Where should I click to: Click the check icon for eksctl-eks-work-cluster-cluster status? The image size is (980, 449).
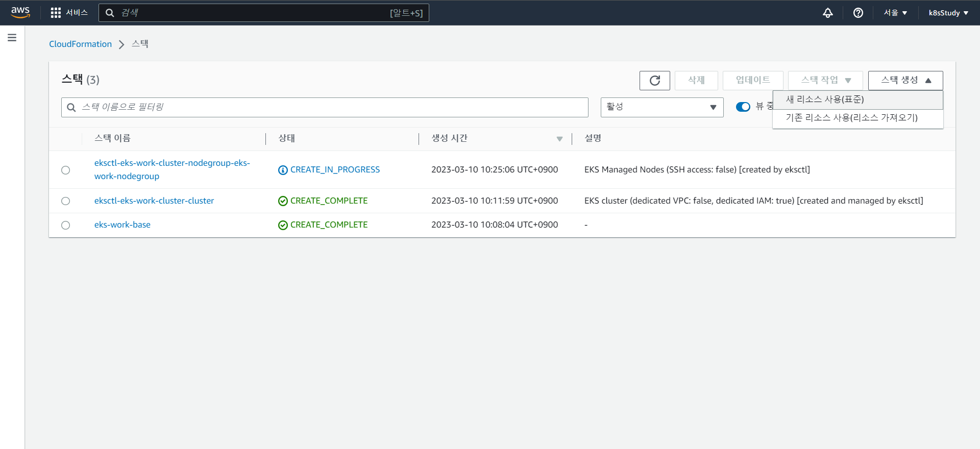click(x=283, y=201)
